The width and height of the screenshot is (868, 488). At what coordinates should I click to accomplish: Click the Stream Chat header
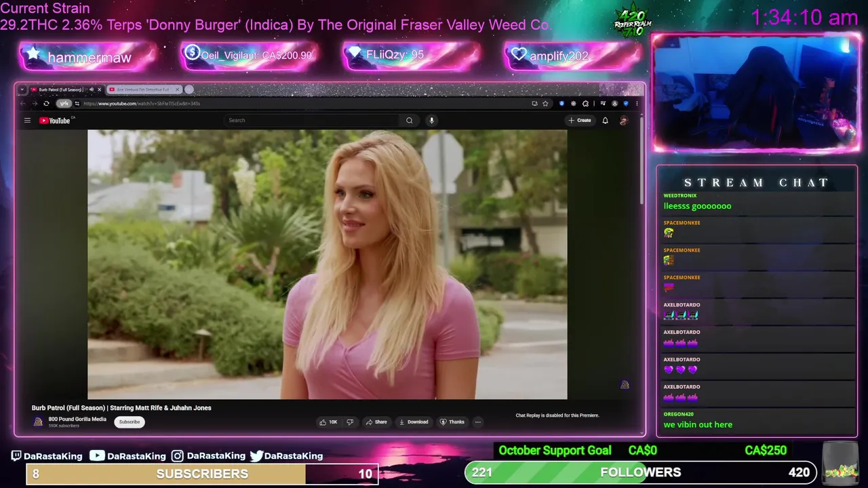(756, 183)
